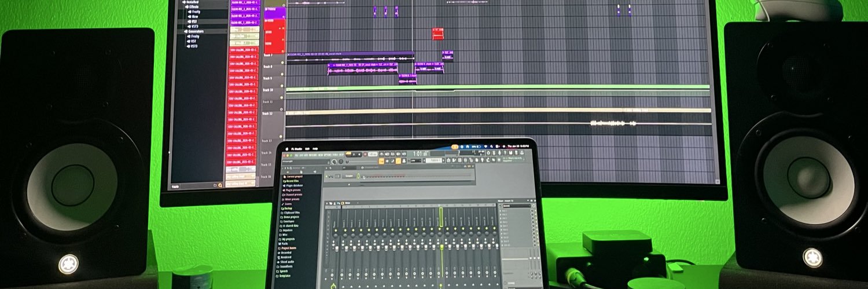Click the Wi-Fi icon in macOS menu bar
The width and height of the screenshot is (868, 289).
pyautogui.click(x=486, y=147)
